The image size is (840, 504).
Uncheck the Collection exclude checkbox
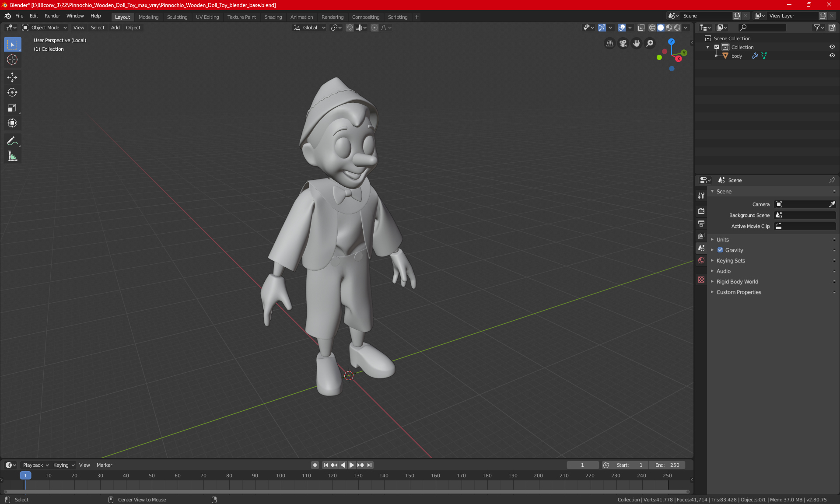tap(717, 47)
